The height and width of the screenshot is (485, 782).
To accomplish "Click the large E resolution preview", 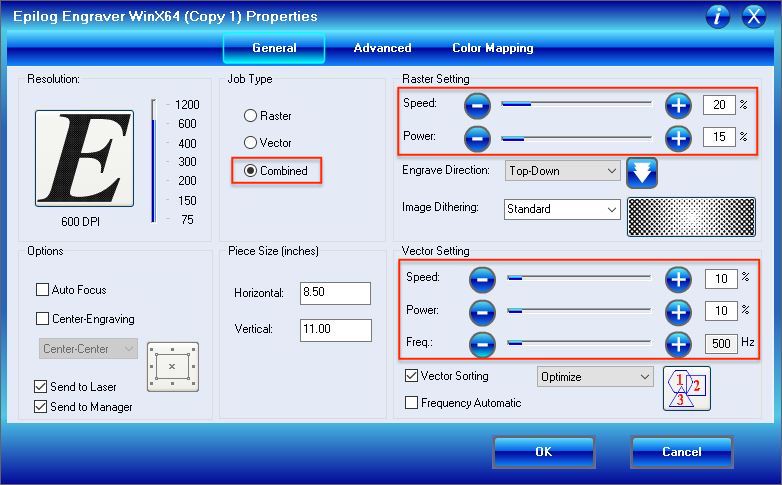I will [84, 158].
